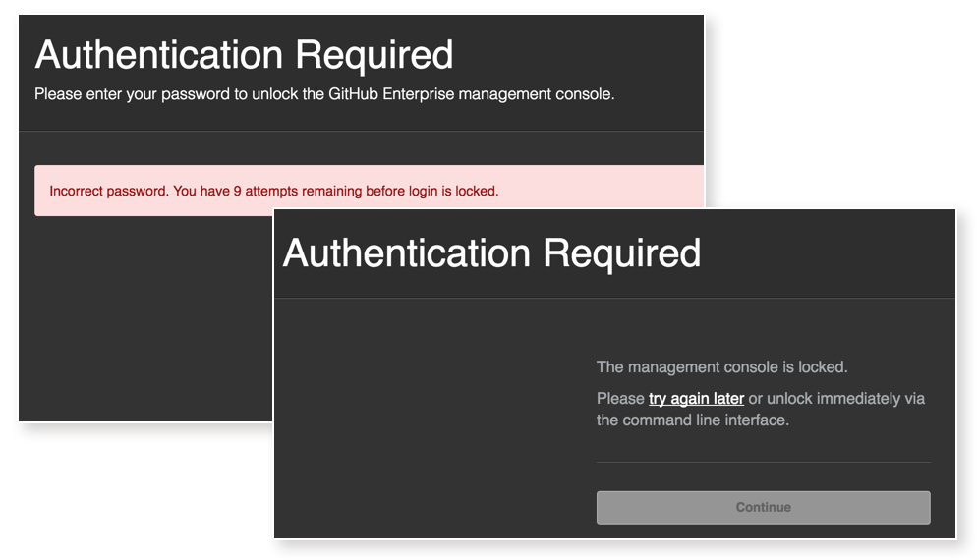Click the word 'Authentication' in back heading
This screenshot has height=560, width=977.
[159, 55]
